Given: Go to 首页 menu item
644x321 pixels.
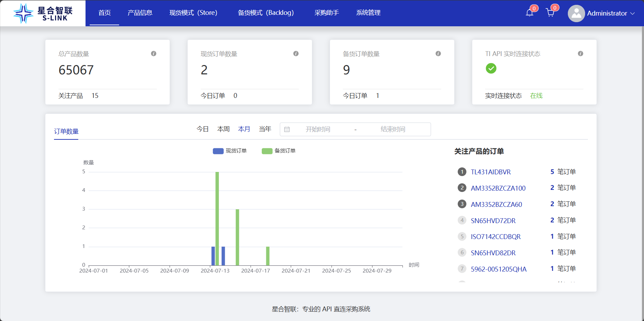Looking at the screenshot, I should click(x=105, y=13).
